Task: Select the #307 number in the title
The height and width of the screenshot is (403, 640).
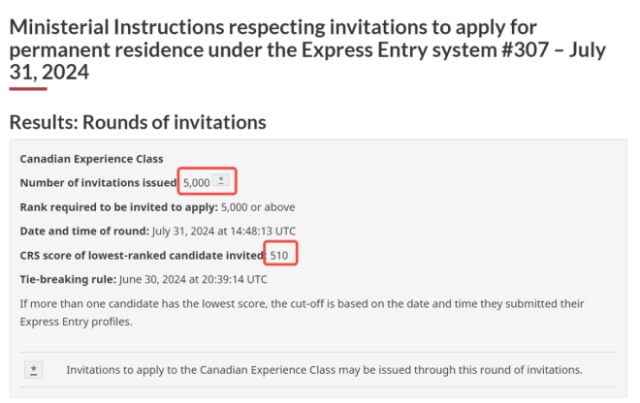Action: [x=525, y=50]
